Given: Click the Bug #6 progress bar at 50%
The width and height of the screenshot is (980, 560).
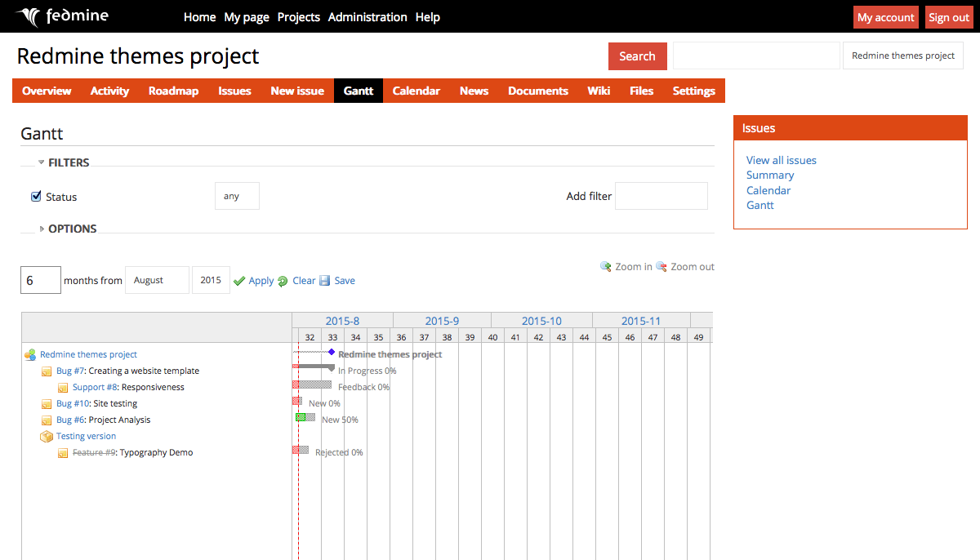Looking at the screenshot, I should tap(305, 417).
